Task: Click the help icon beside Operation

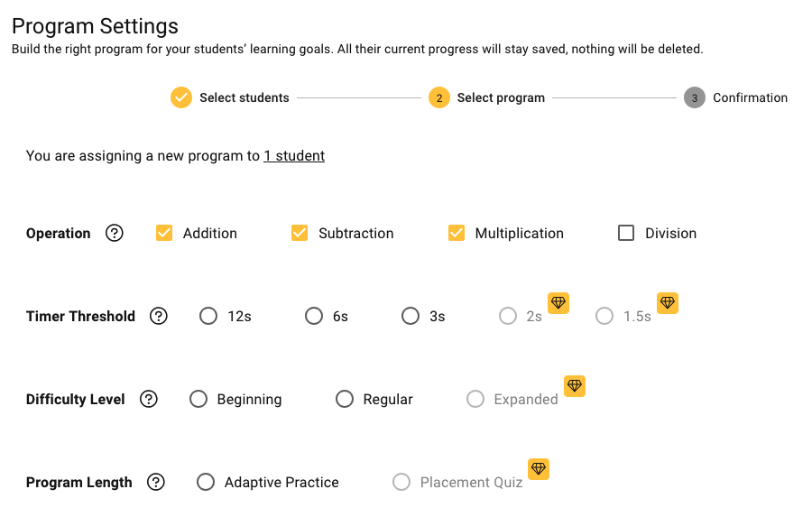Action: tap(114, 233)
